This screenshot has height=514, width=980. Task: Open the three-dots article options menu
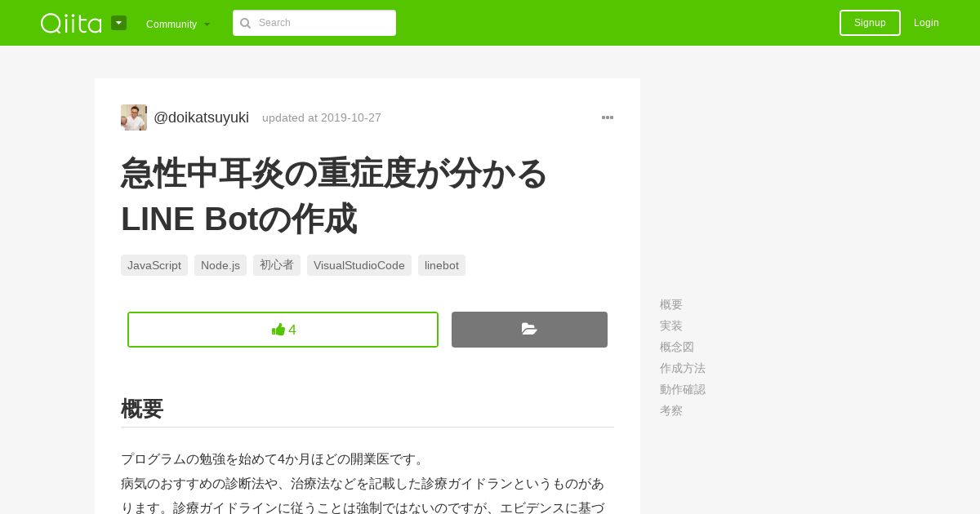608,117
